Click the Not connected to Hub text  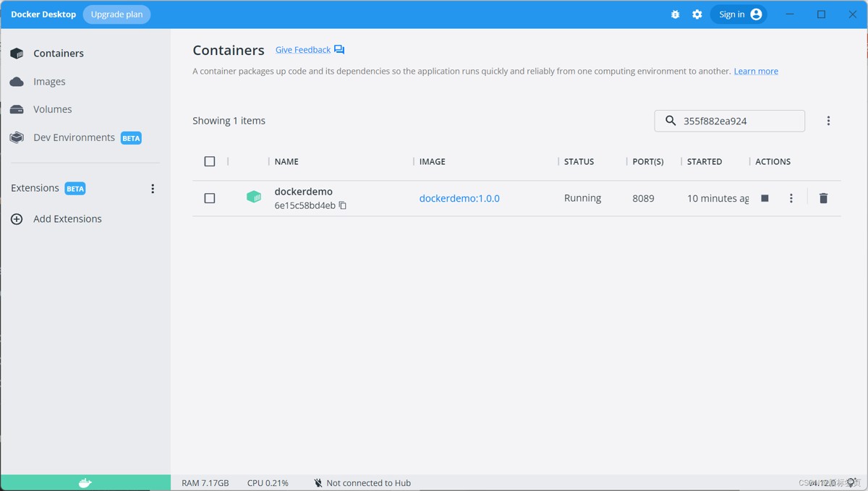[x=368, y=483]
